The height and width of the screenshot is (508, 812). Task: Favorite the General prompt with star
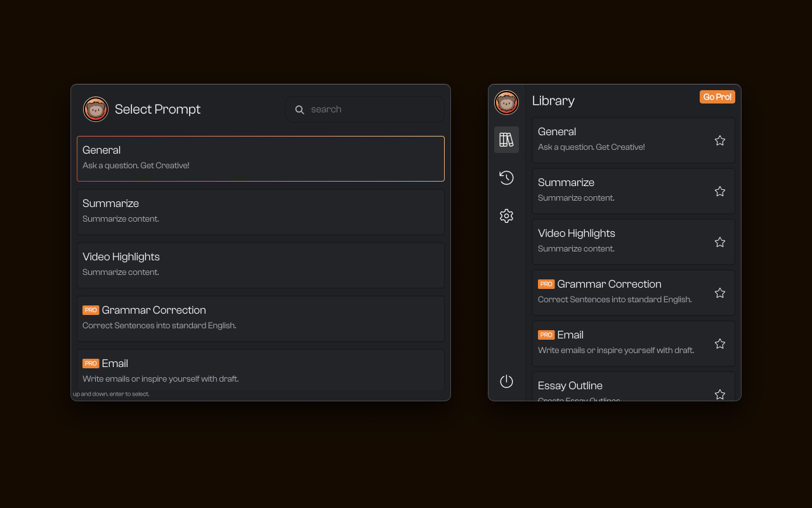(x=719, y=140)
